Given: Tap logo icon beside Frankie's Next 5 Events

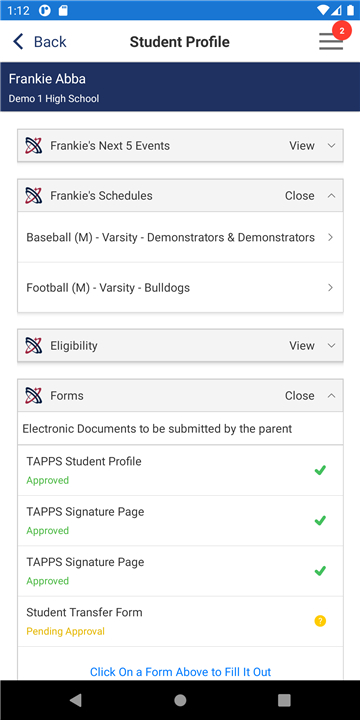Looking at the screenshot, I should pyautogui.click(x=34, y=146).
